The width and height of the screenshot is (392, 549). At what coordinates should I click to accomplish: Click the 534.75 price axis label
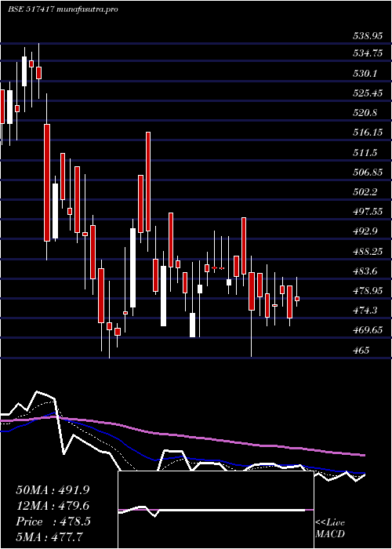368,53
